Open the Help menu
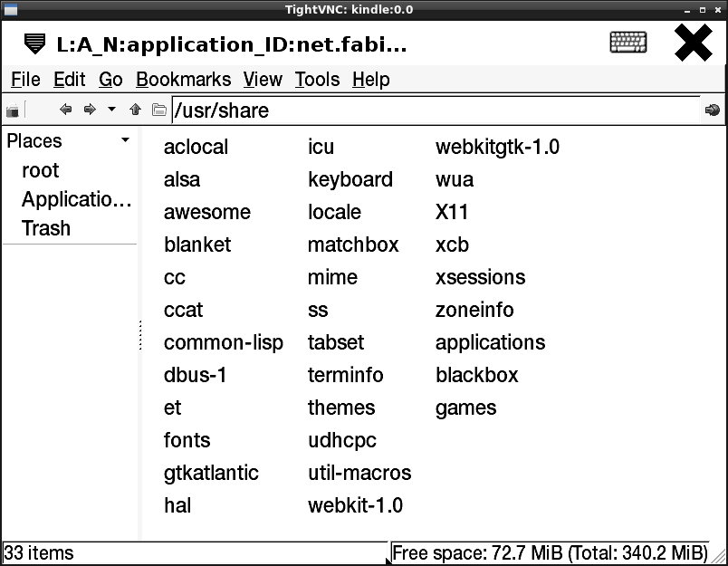 (371, 80)
